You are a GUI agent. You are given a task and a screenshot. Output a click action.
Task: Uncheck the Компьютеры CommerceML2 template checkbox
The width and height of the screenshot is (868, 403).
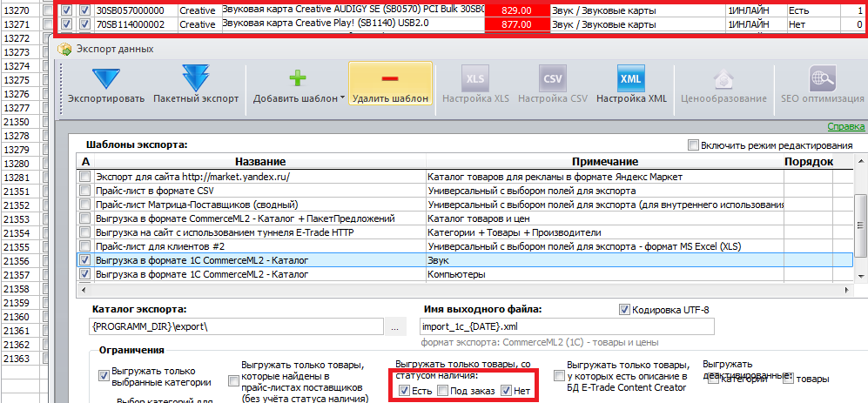point(84,274)
